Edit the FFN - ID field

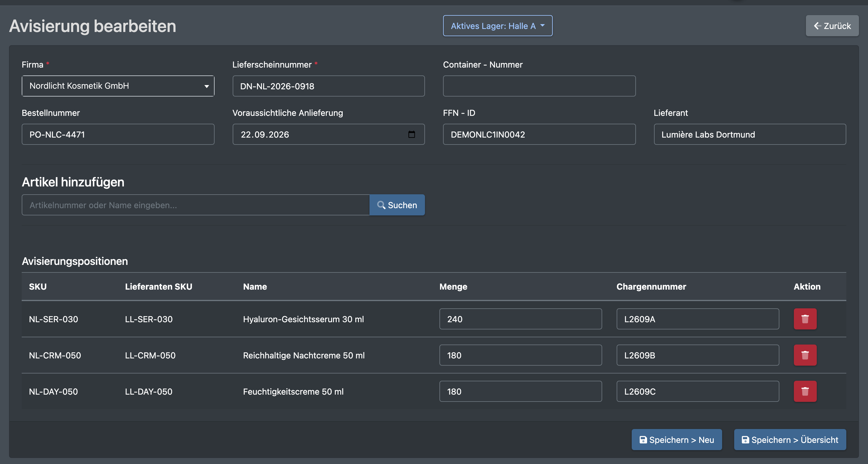pos(539,134)
